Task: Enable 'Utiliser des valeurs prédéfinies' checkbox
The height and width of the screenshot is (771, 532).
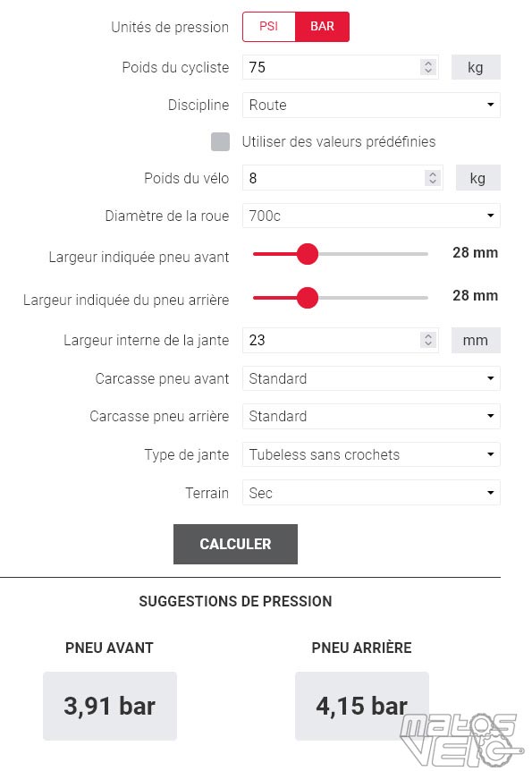Action: (x=220, y=141)
